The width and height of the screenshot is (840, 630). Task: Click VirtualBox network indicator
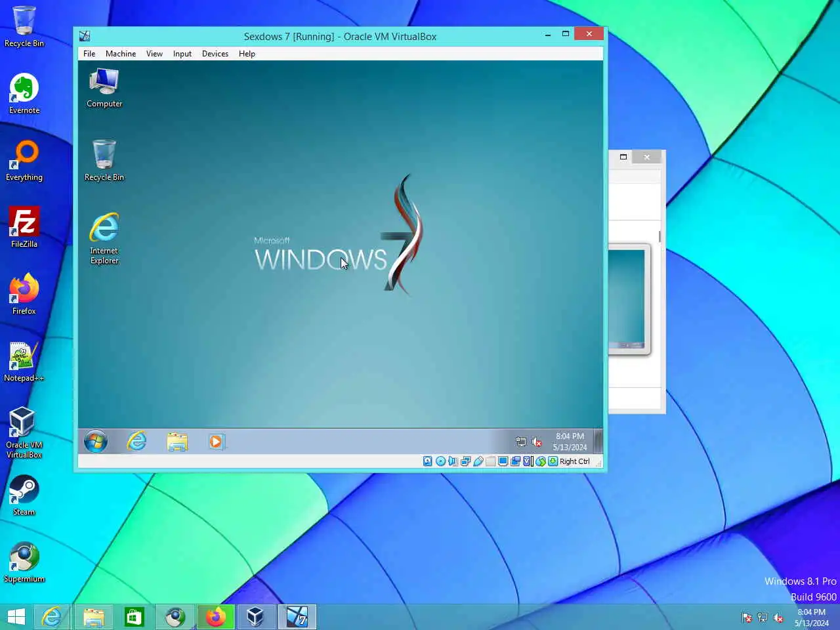(x=465, y=461)
